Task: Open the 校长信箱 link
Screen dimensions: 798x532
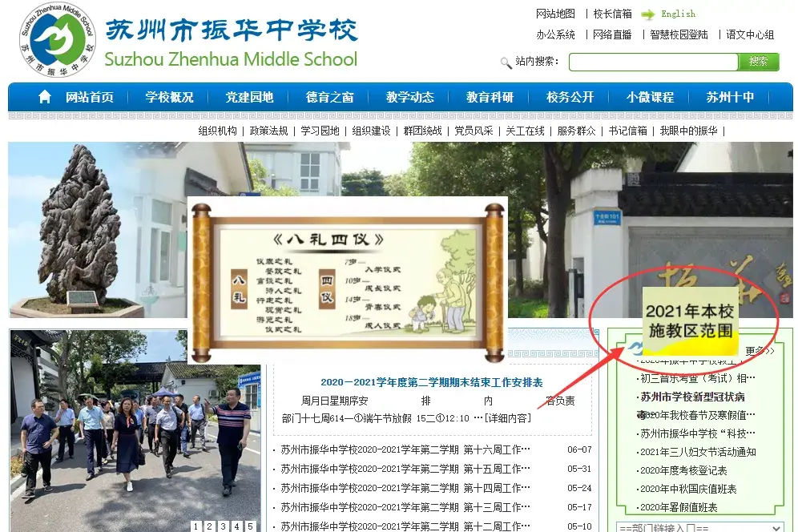Action: [x=613, y=14]
